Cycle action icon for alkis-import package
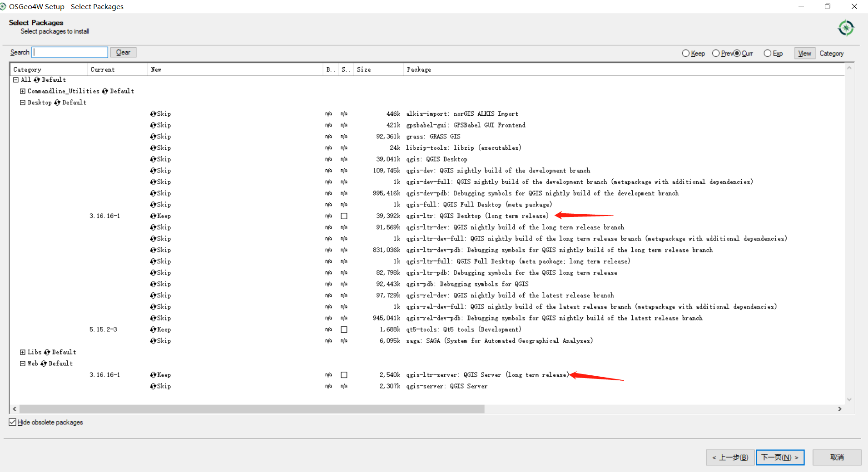The image size is (868, 472). click(x=153, y=114)
